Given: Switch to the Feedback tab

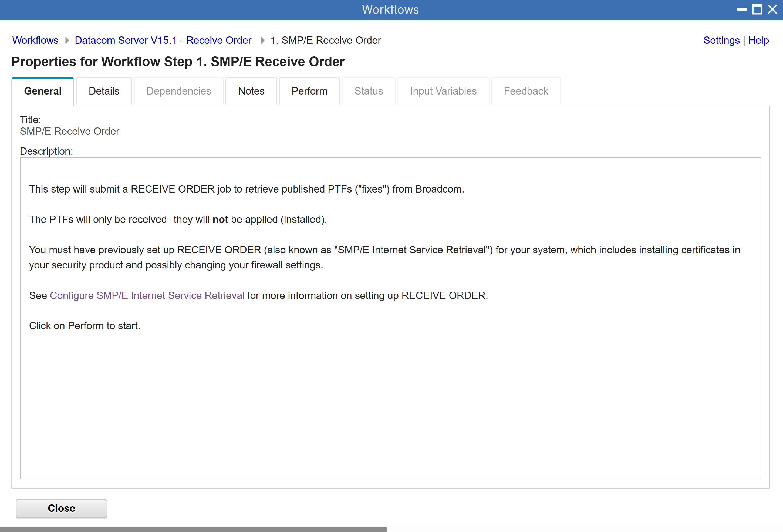Looking at the screenshot, I should [526, 91].
